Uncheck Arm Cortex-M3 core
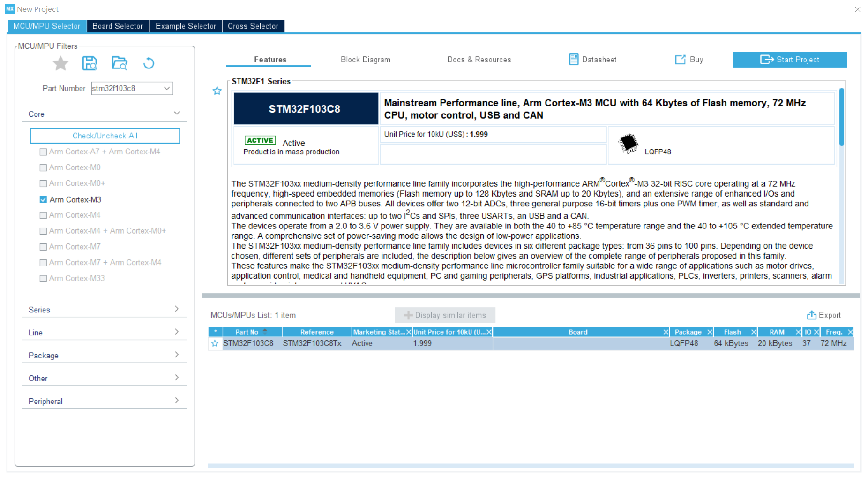The image size is (868, 479). (43, 200)
